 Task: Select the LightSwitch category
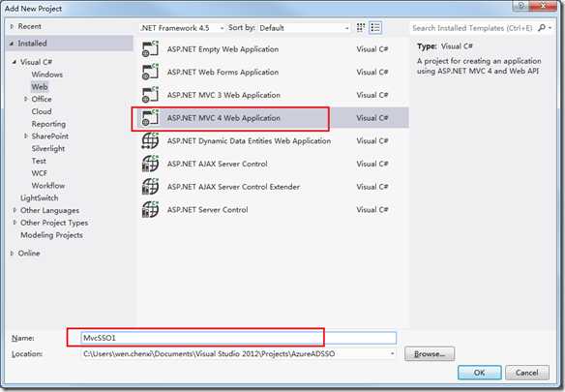pyautogui.click(x=39, y=198)
